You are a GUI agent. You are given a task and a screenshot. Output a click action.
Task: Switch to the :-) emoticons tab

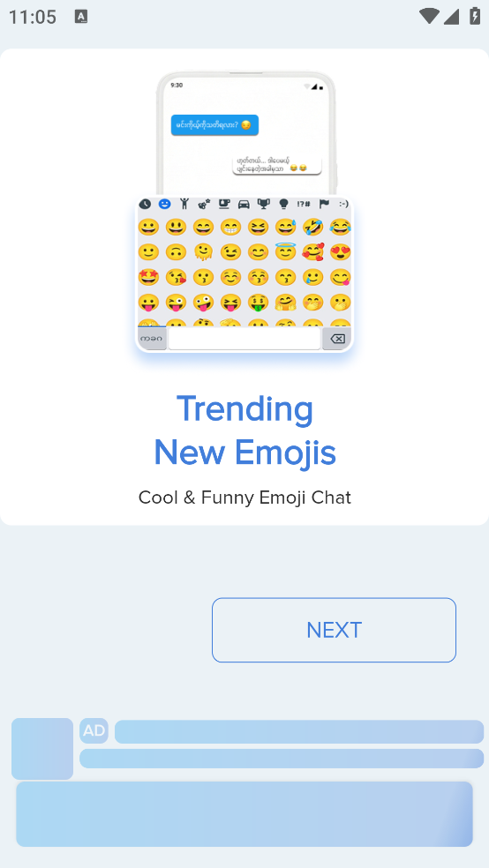click(343, 204)
